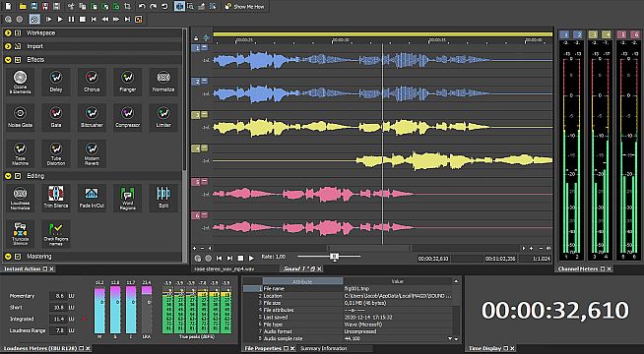The image size is (644, 354).
Task: Collapse the Editing section
Action: coord(8,176)
